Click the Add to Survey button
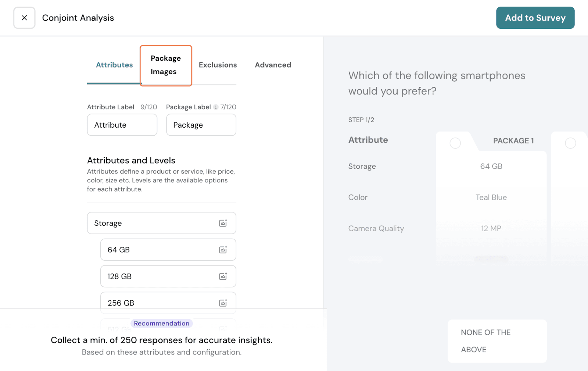 (535, 18)
